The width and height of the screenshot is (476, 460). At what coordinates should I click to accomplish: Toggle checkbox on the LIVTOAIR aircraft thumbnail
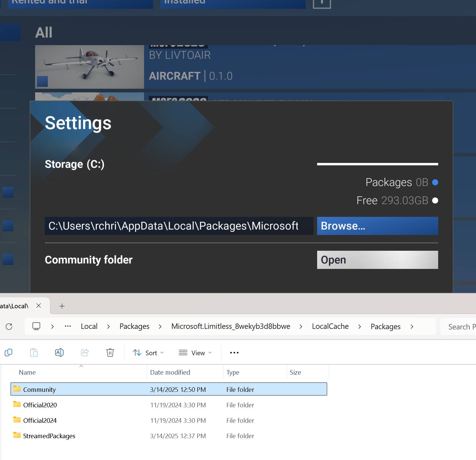click(x=42, y=81)
